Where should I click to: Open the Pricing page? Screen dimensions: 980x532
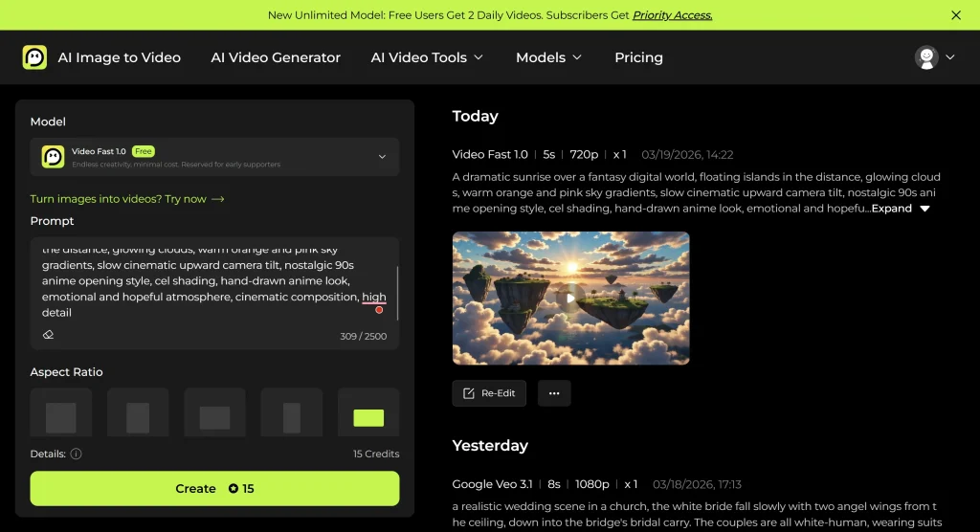(x=638, y=57)
